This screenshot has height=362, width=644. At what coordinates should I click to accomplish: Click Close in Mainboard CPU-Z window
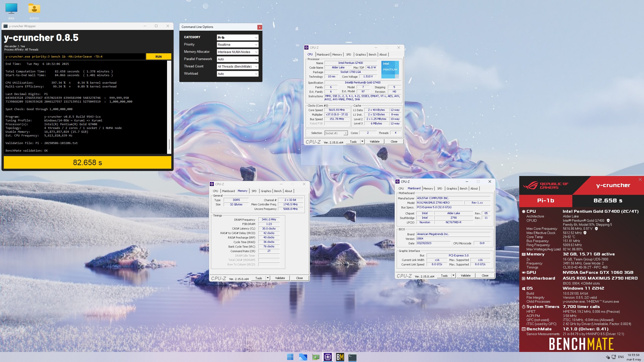pos(485,276)
